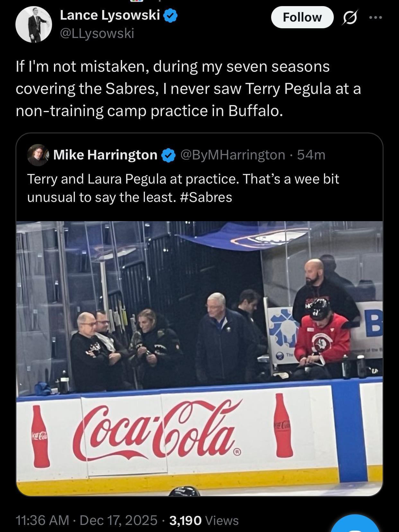
Task: Open the @ByMHarrington handle
Action: click(233, 155)
